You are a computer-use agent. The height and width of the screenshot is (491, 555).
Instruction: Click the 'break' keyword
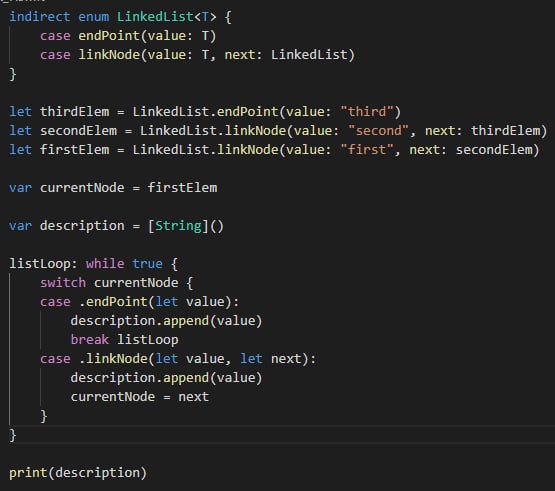(x=90, y=340)
